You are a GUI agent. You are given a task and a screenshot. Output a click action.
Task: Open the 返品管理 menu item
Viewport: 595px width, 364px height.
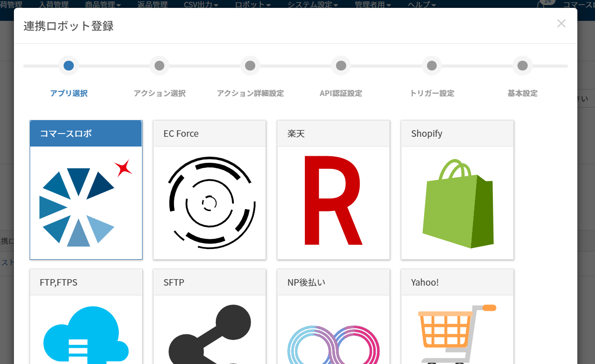tap(153, 5)
